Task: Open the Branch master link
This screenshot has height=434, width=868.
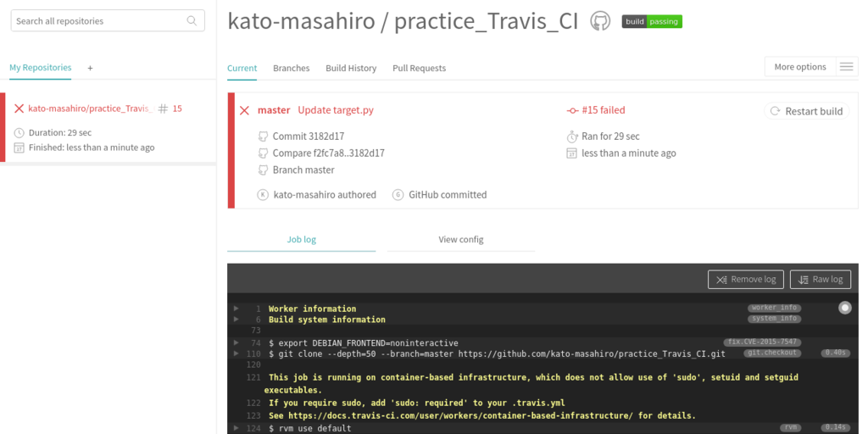Action: coord(303,170)
